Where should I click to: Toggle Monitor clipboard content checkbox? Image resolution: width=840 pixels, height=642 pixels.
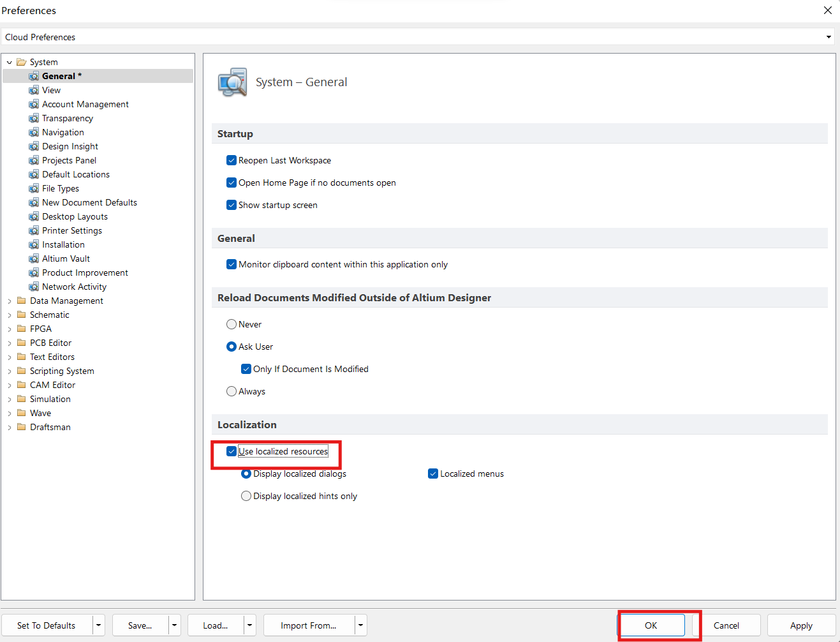click(x=232, y=264)
